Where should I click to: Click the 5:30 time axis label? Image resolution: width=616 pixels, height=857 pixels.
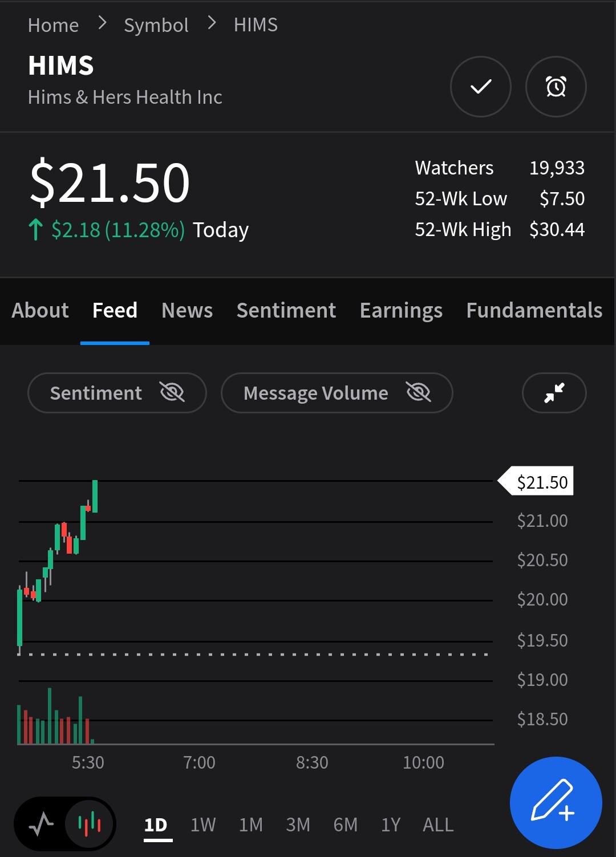point(88,762)
